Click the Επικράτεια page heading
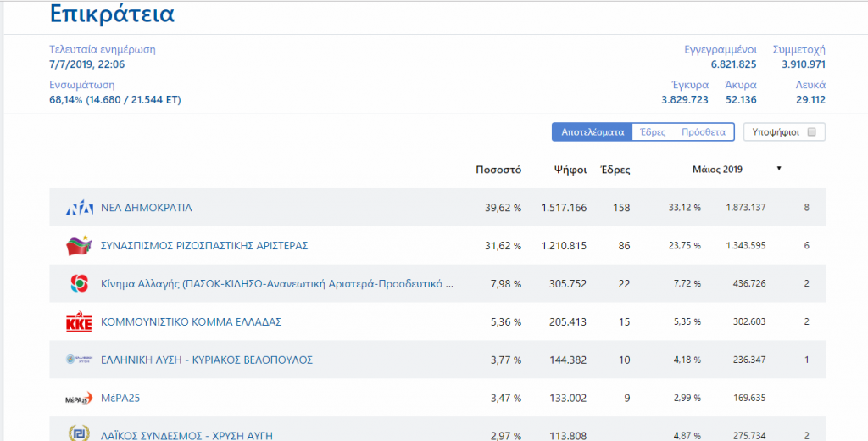 tap(112, 14)
